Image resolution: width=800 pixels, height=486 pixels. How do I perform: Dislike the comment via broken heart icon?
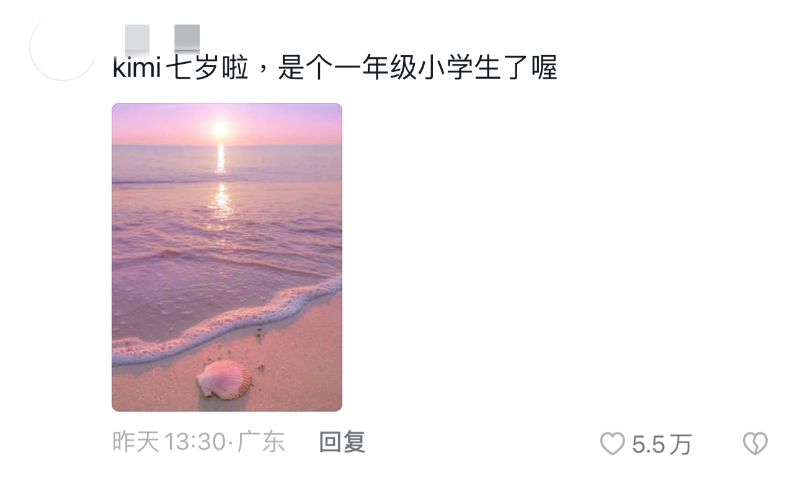755,443
